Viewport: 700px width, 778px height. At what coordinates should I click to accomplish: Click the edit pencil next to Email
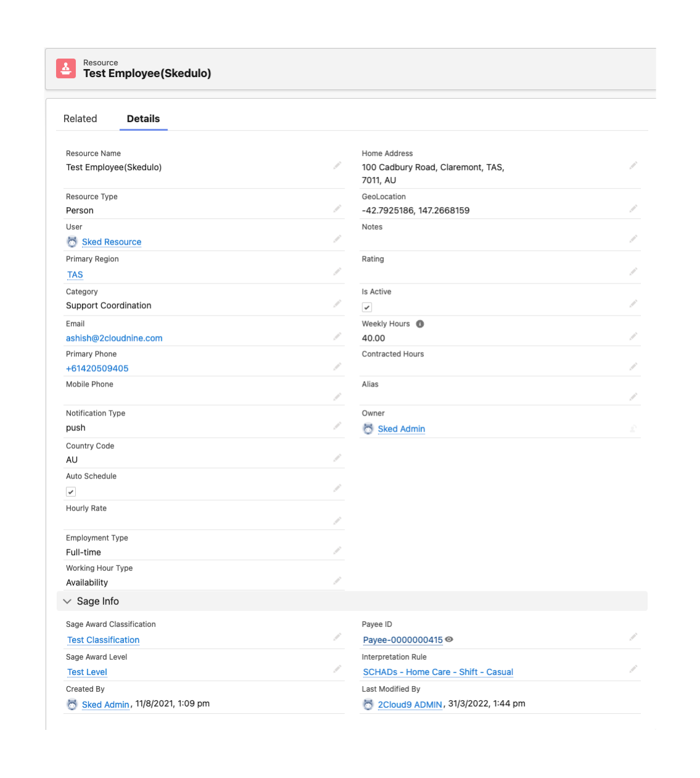pos(337,337)
